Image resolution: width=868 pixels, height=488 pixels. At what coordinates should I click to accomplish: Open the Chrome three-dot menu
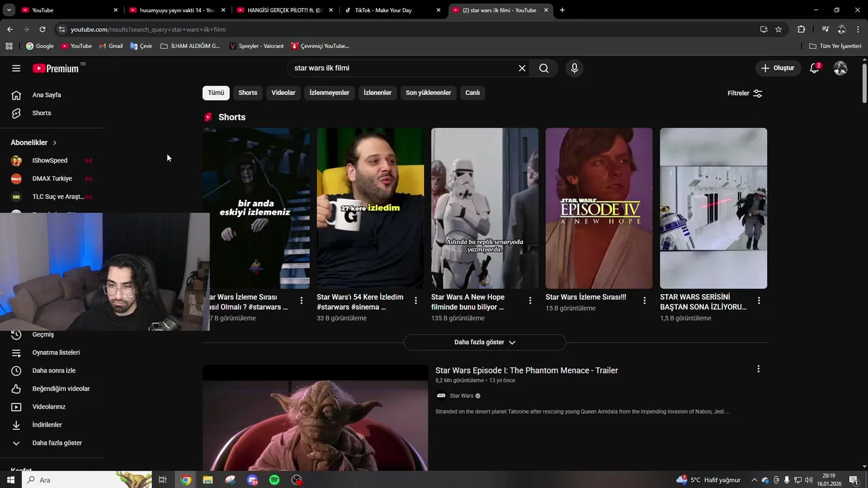tap(859, 29)
